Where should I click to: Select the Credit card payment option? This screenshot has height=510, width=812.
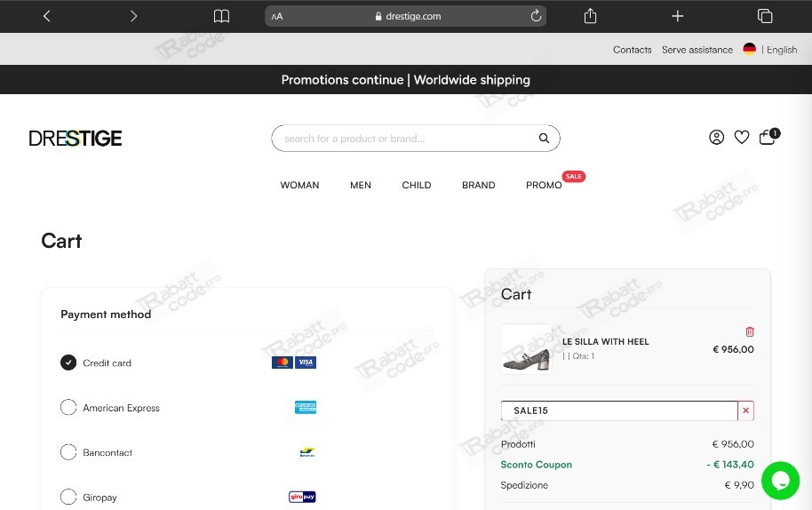tap(68, 363)
